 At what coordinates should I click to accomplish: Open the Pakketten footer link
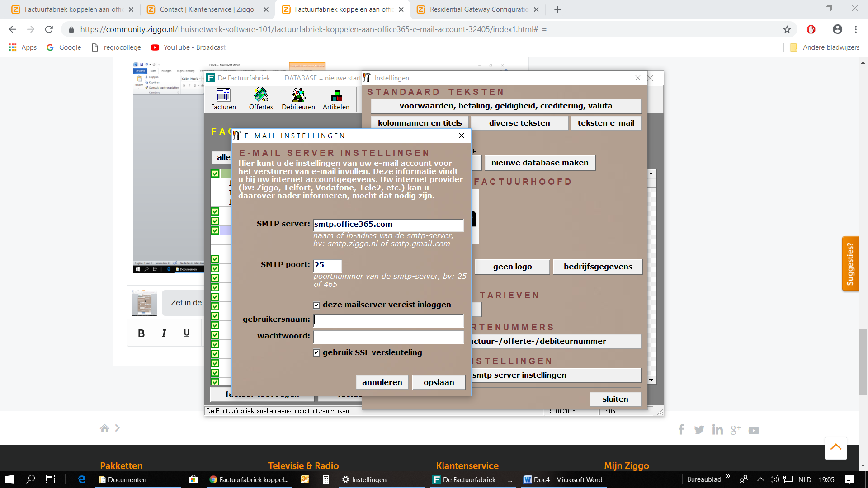tap(121, 465)
